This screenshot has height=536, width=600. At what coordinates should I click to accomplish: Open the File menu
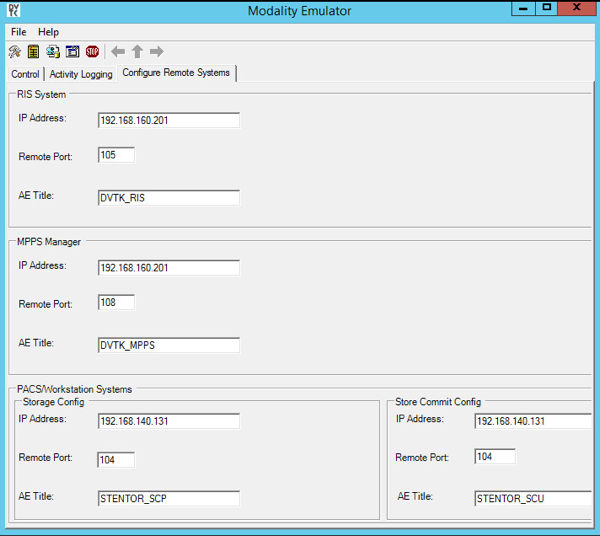coord(19,32)
